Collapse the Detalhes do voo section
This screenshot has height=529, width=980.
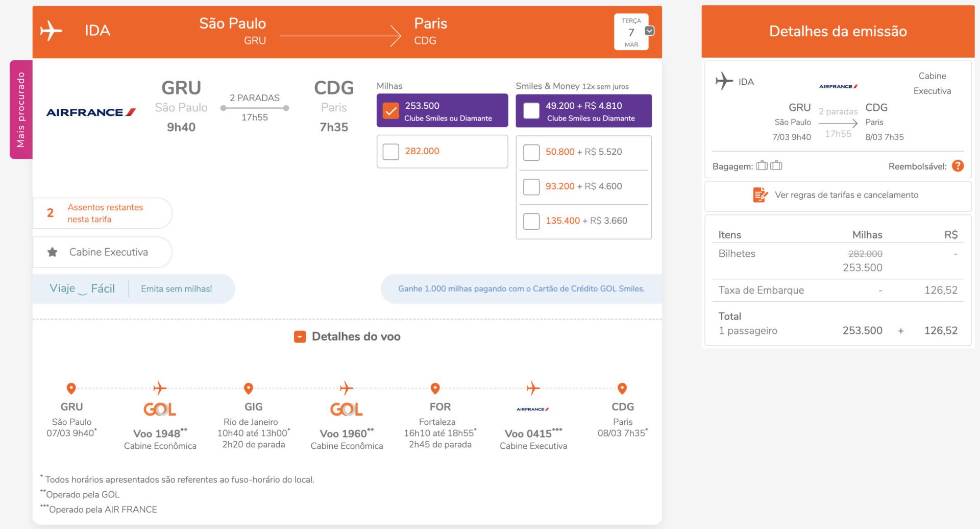[x=300, y=336]
